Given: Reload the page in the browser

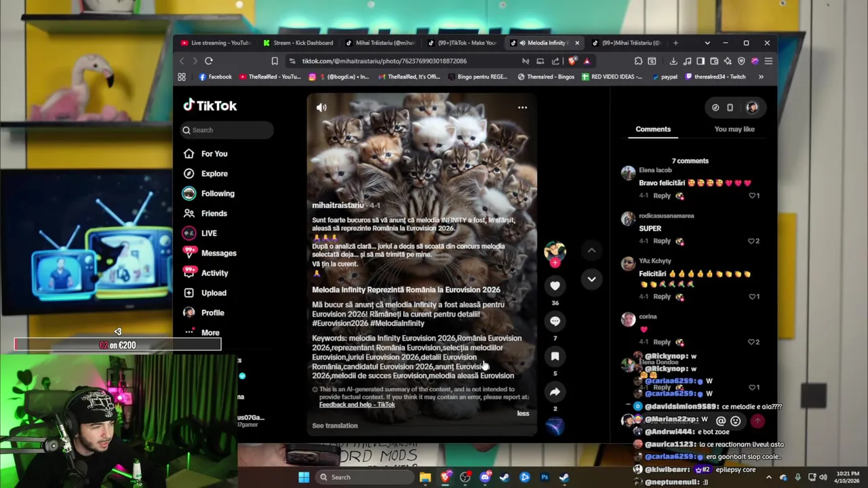Looking at the screenshot, I should pos(209,61).
